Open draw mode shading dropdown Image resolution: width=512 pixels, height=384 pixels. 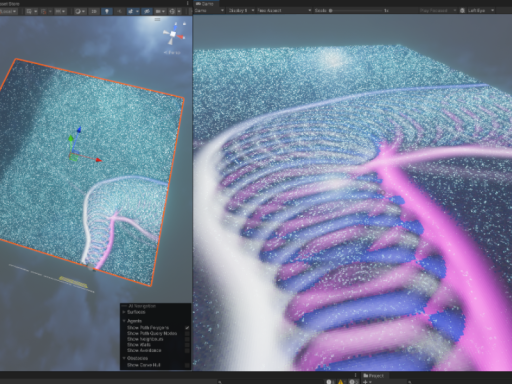coord(80,11)
